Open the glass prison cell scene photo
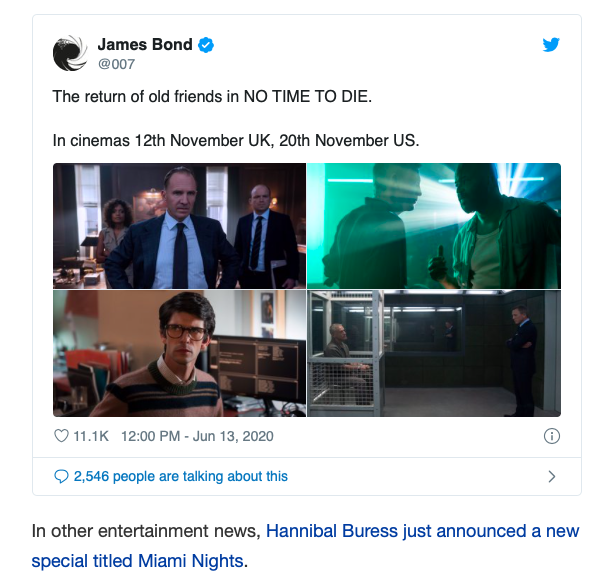Viewport: 615px width, 574px height. (434, 353)
